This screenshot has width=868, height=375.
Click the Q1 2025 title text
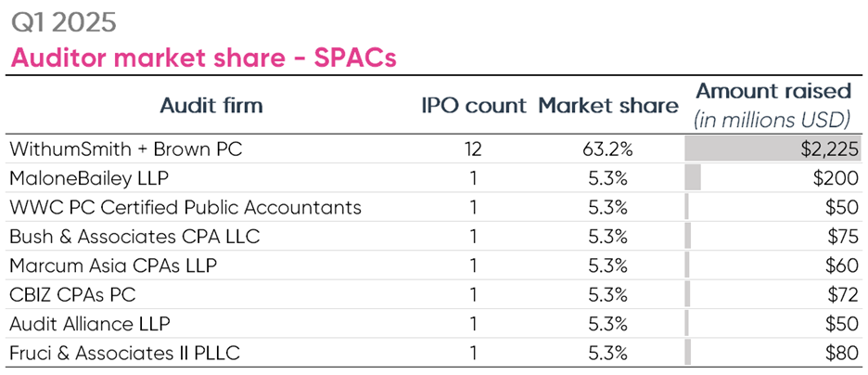[64, 22]
